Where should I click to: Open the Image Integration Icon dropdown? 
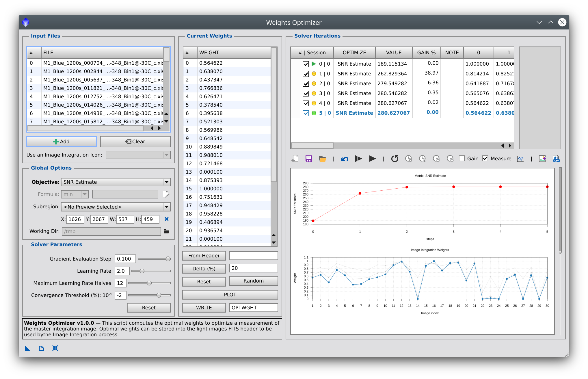pyautogui.click(x=138, y=155)
